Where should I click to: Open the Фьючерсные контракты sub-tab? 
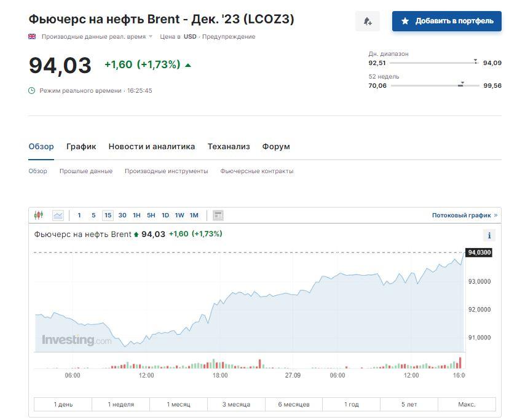pyautogui.click(x=256, y=171)
